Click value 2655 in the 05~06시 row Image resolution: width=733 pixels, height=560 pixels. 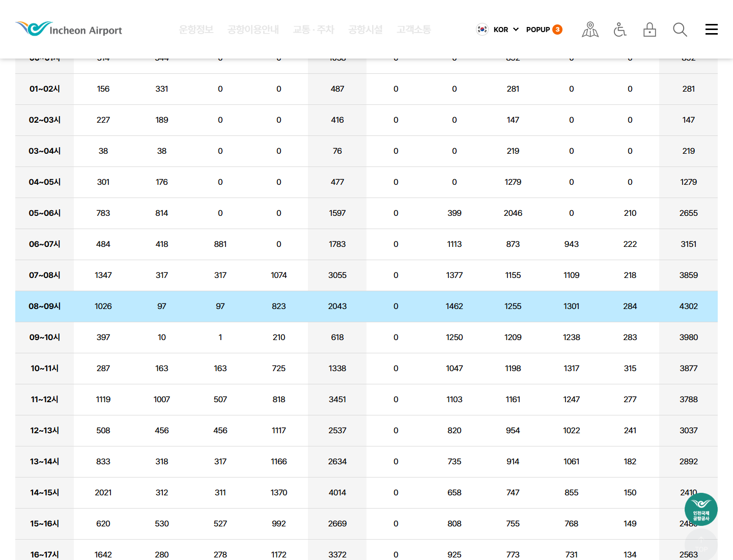(689, 213)
